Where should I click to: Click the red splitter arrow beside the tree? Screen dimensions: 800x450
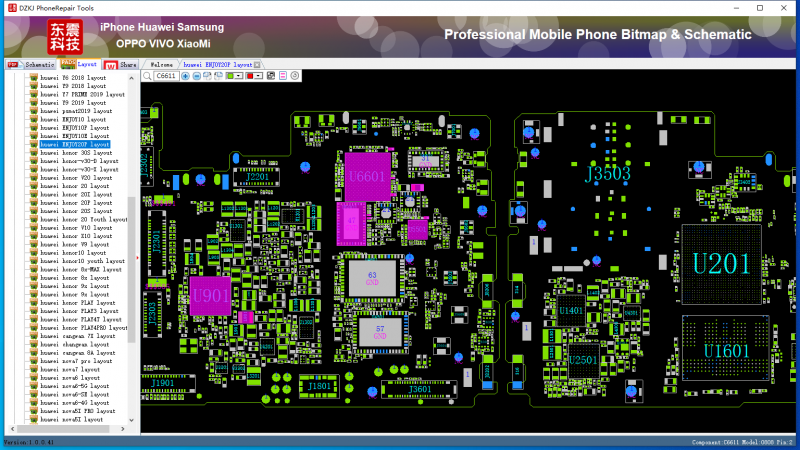(x=138, y=258)
